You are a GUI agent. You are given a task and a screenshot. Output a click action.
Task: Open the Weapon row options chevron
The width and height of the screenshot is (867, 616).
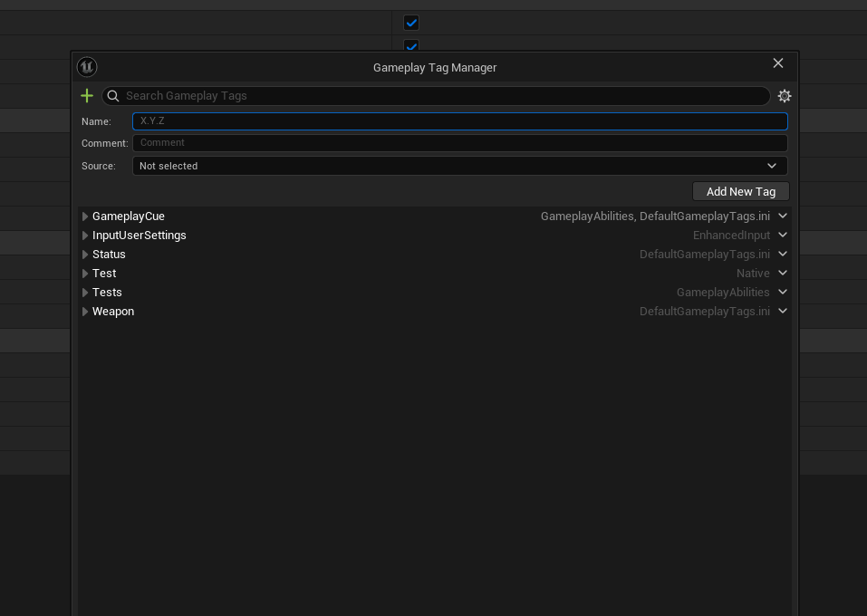pyautogui.click(x=783, y=311)
